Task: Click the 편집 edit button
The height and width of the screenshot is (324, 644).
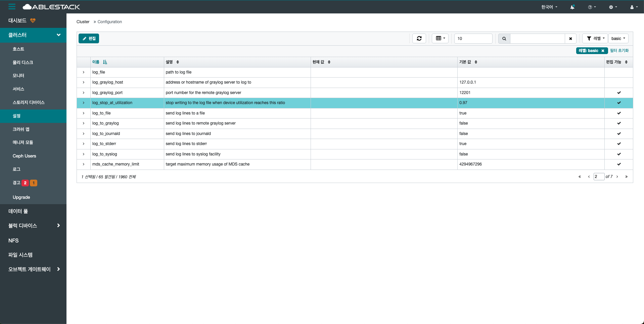Action: coord(89,39)
